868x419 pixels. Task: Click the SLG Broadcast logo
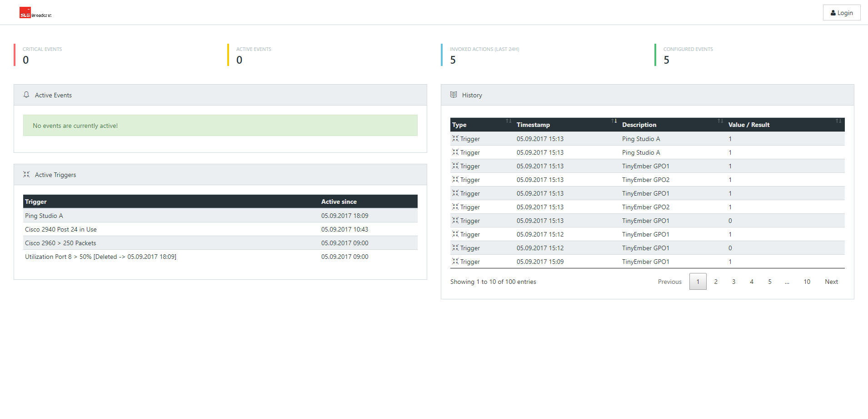[x=35, y=13]
